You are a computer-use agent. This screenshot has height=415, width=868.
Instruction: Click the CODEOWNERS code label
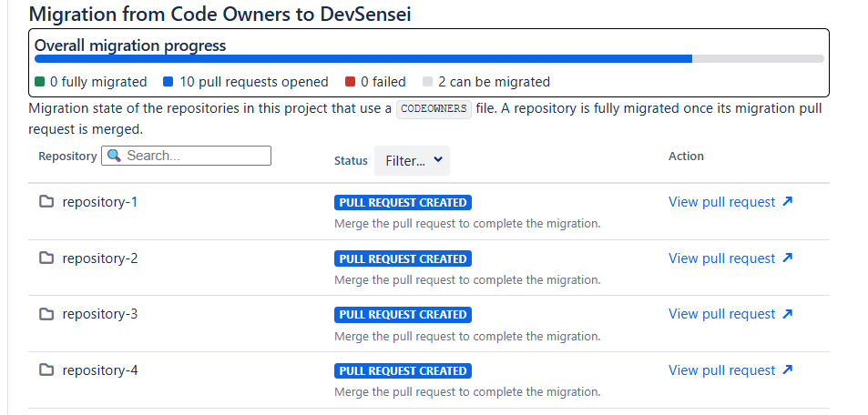point(434,109)
